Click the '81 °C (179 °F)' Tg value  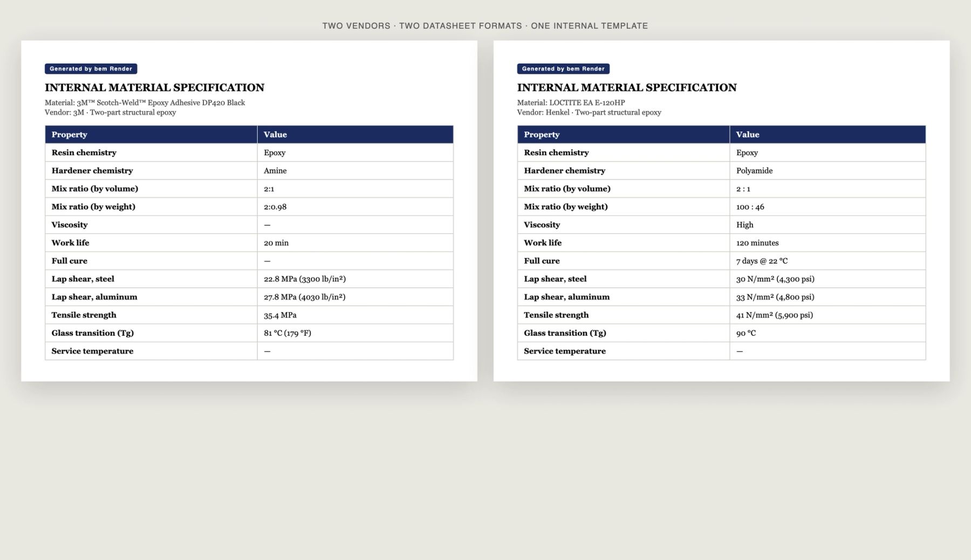(288, 333)
